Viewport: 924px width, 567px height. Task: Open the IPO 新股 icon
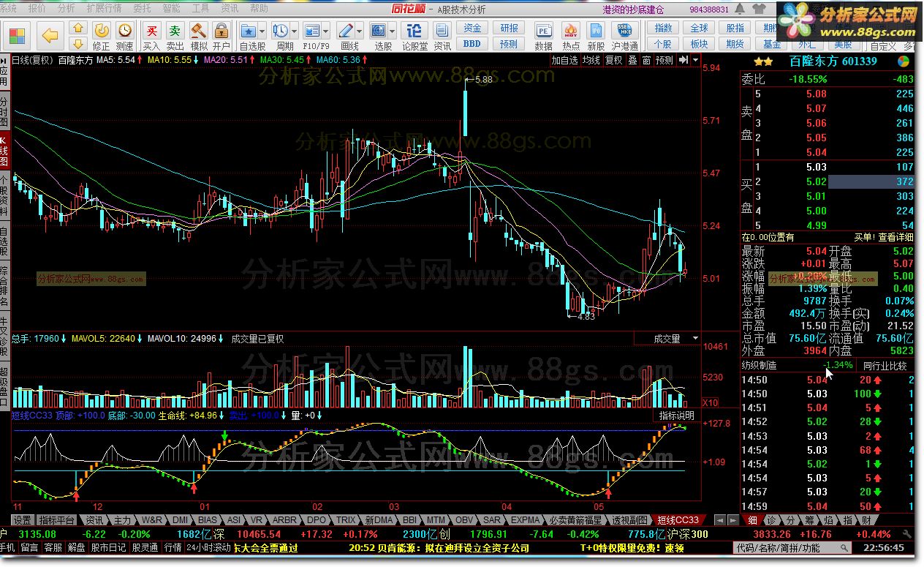(x=596, y=31)
